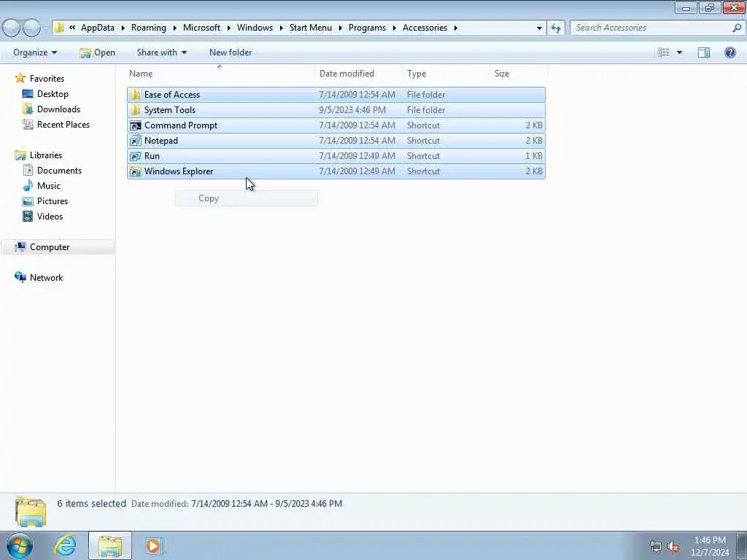This screenshot has width=747, height=560.
Task: Click the Videos filmstrip icon
Action: tap(28, 216)
